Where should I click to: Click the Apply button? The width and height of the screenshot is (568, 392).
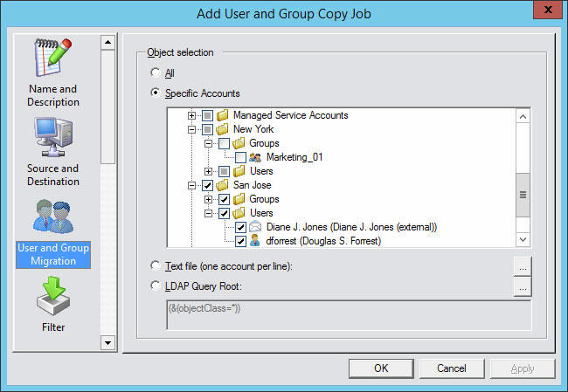click(523, 368)
